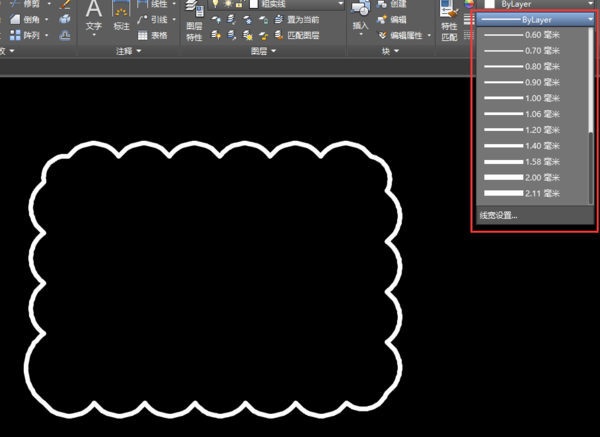Image resolution: width=600 pixels, height=437 pixels.
Task: Collapse the ByLayer lineweight dropdown
Action: coord(590,19)
